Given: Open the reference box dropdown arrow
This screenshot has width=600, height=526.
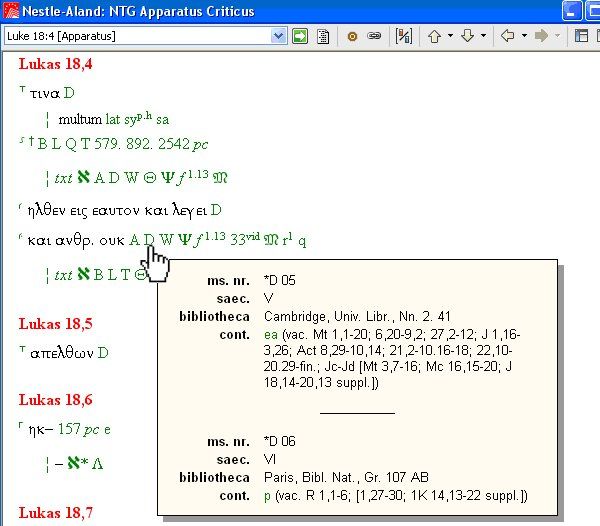Looking at the screenshot, I should coord(279,36).
